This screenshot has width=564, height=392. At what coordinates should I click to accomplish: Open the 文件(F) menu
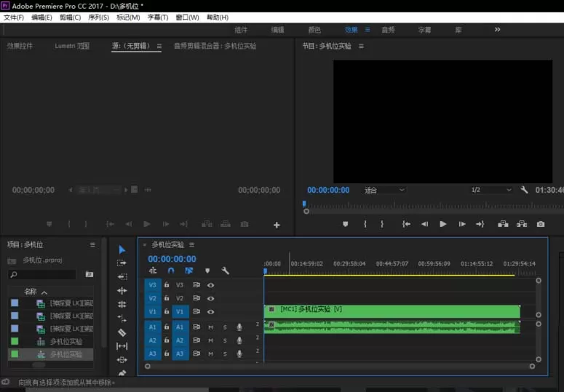[14, 17]
